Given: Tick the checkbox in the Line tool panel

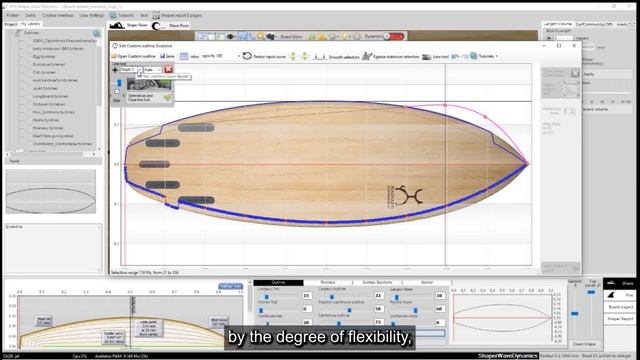Looking at the screenshot, I should (117, 91).
